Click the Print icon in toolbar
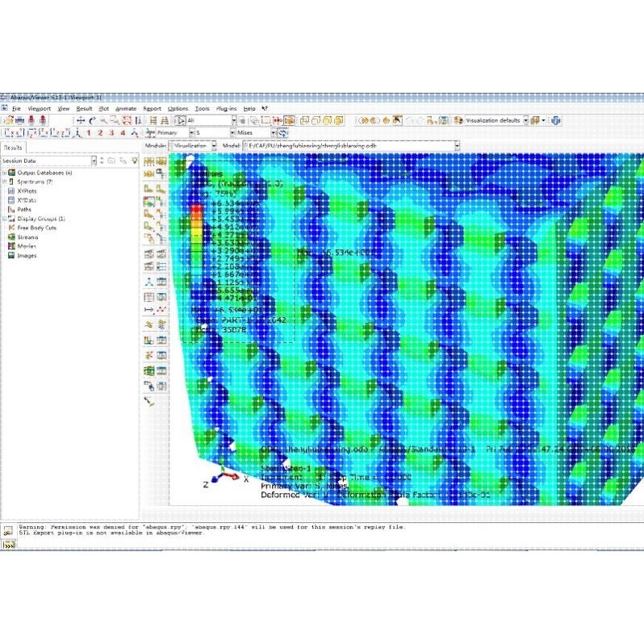Image resolution: width=644 pixels, height=644 pixels. (x=19, y=120)
